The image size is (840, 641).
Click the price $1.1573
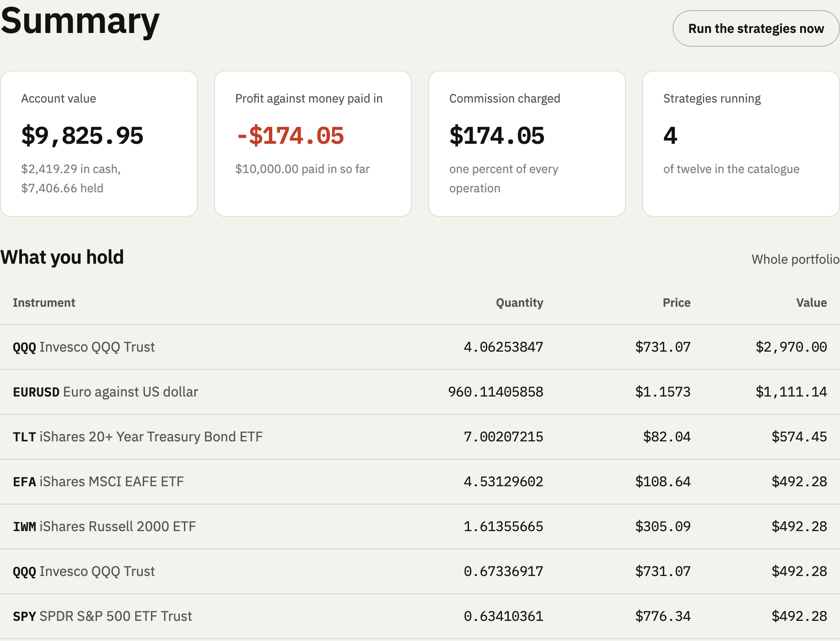pyautogui.click(x=663, y=392)
